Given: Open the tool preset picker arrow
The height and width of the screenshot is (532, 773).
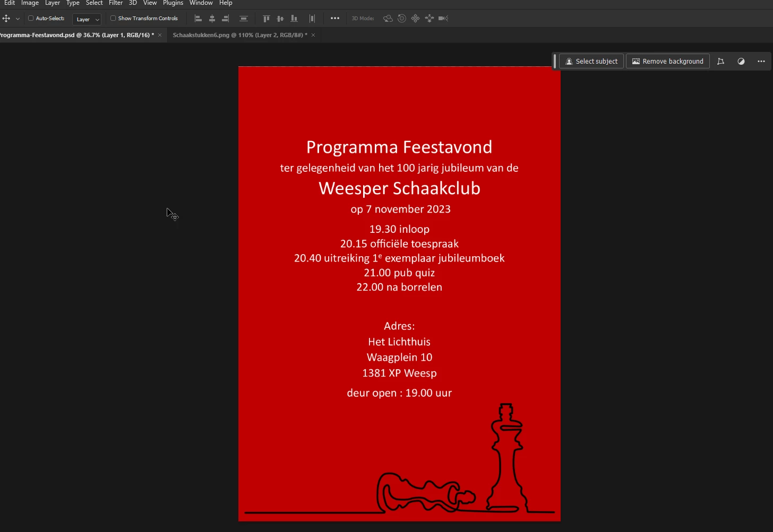Looking at the screenshot, I should click(x=18, y=19).
